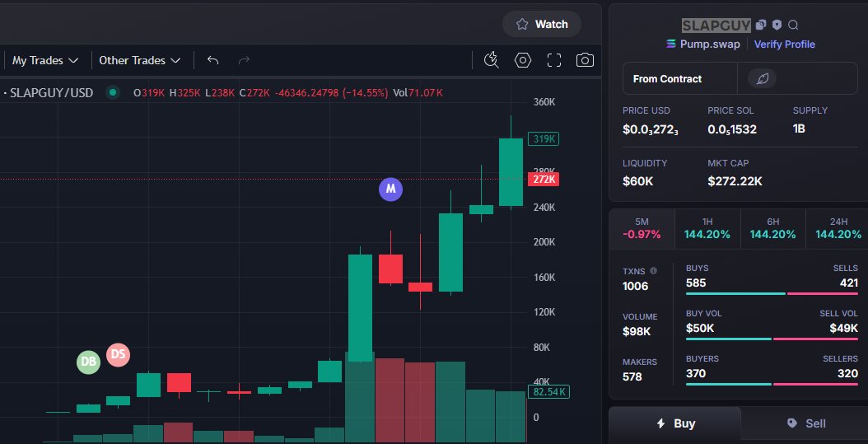Click the star icon in Watch button
The image size is (868, 444).
pos(522,25)
